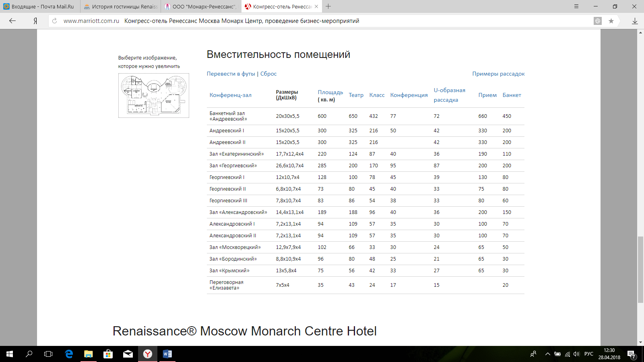Open browser downloads arrow icon
The height and width of the screenshot is (362, 644).
pos(635,21)
